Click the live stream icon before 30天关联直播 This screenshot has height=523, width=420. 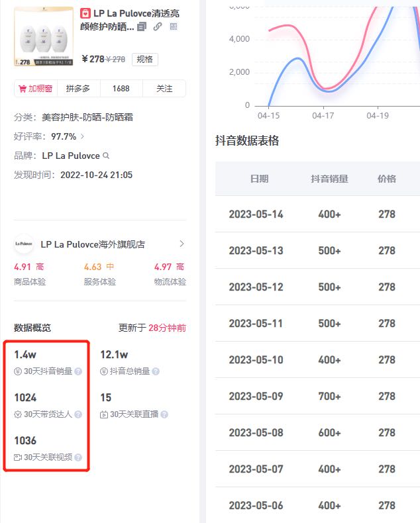point(104,414)
